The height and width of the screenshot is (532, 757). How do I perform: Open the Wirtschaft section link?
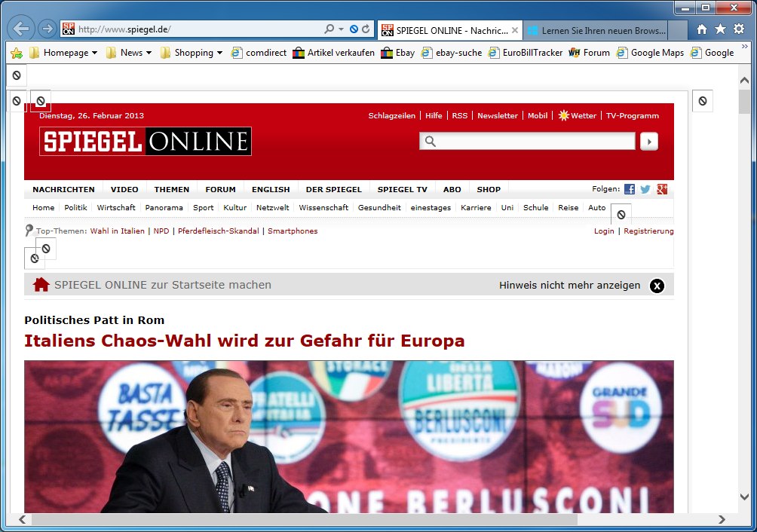click(116, 207)
